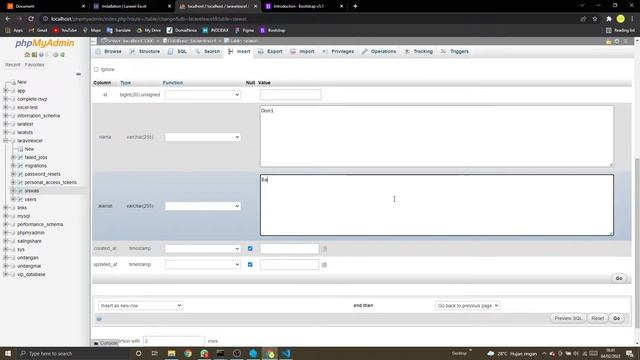Screen dimensions: 640x360
Task: Click the Function column header link
Action: (x=173, y=83)
